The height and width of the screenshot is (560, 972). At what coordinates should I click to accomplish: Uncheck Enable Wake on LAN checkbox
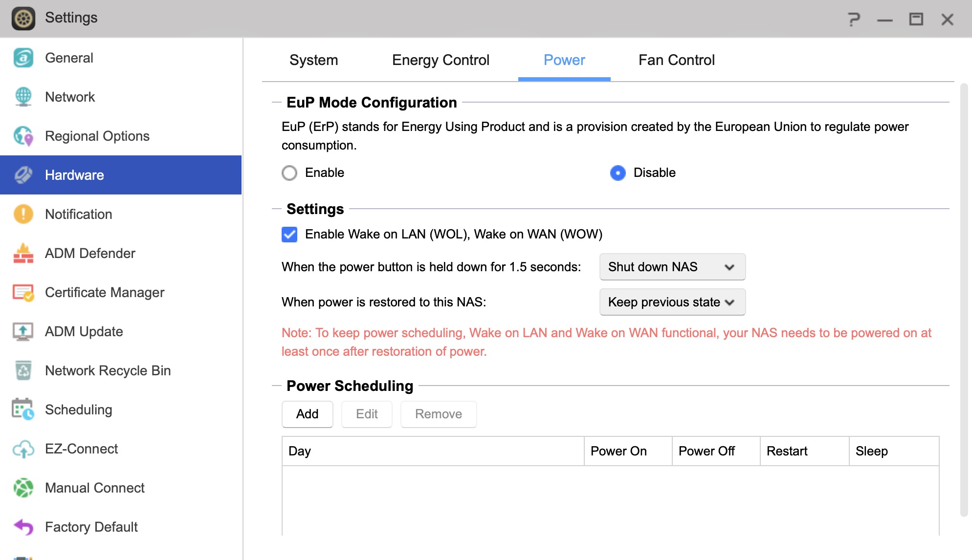[x=289, y=235]
